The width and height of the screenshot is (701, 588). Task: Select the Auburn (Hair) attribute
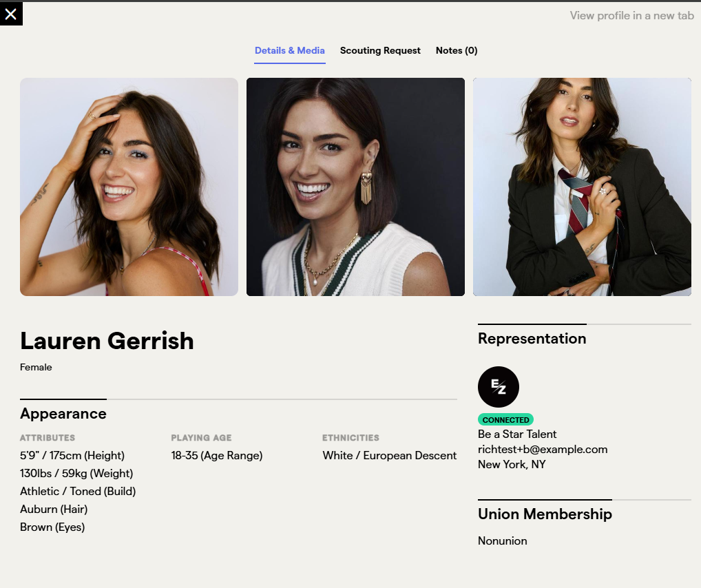54,510
